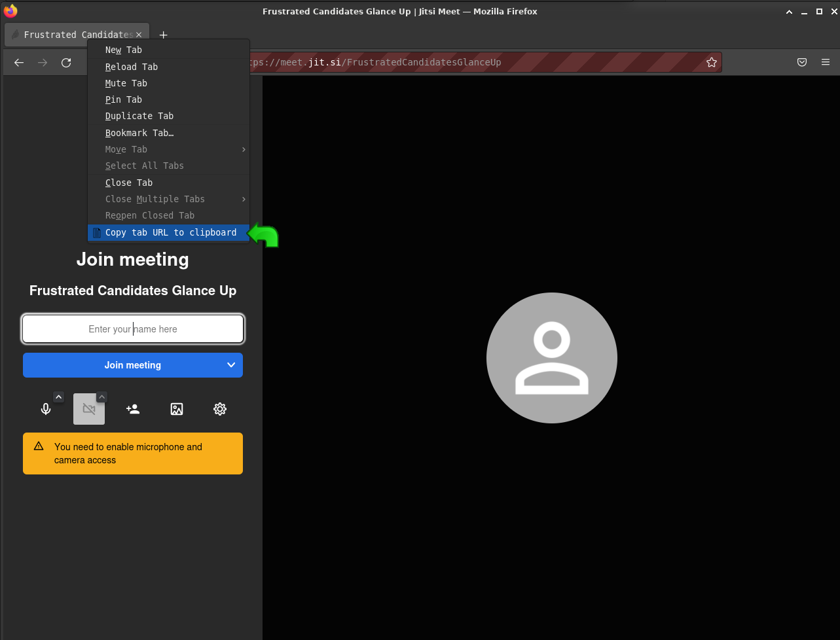Viewport: 840px width, 640px height.
Task: Choose Pin Tab from the menu
Action: [x=168, y=99]
